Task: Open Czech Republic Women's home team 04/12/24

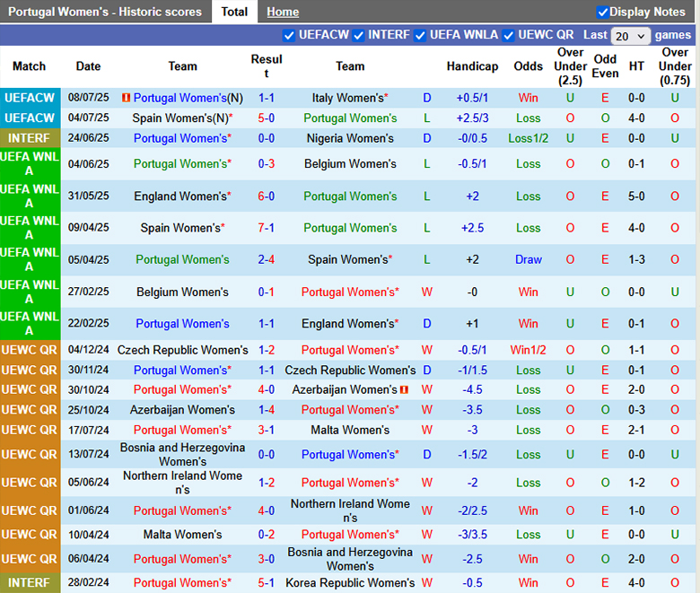Action: tap(182, 350)
